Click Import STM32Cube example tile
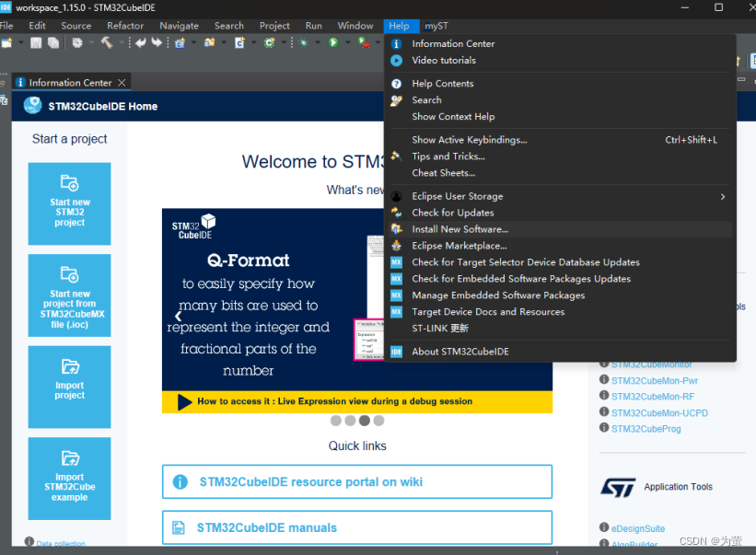 [x=69, y=479]
